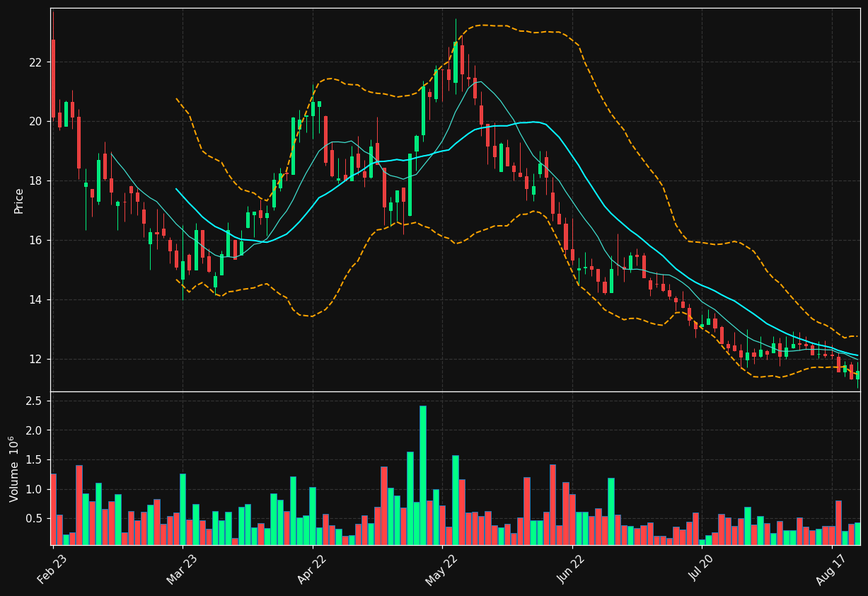Viewport: 868px width, 596px height.
Task: Click the 0.5 volume tick label
Action: tap(35, 519)
